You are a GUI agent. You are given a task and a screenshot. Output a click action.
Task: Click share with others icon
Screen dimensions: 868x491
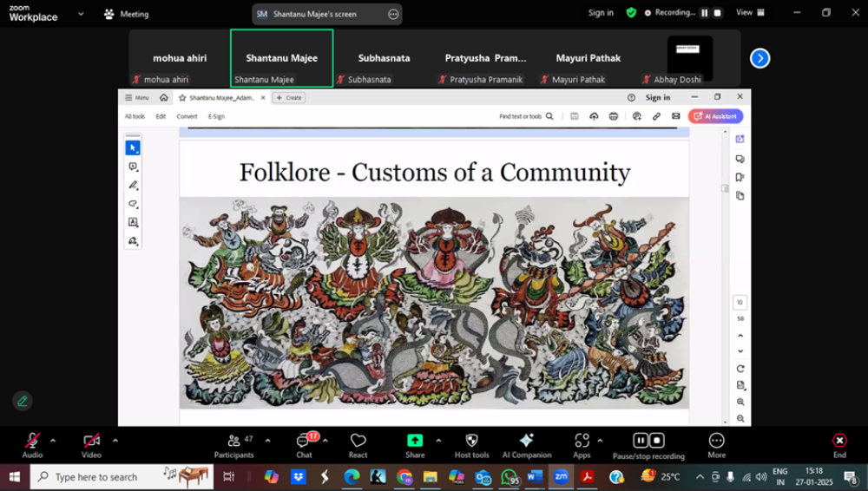pyautogui.click(x=636, y=116)
